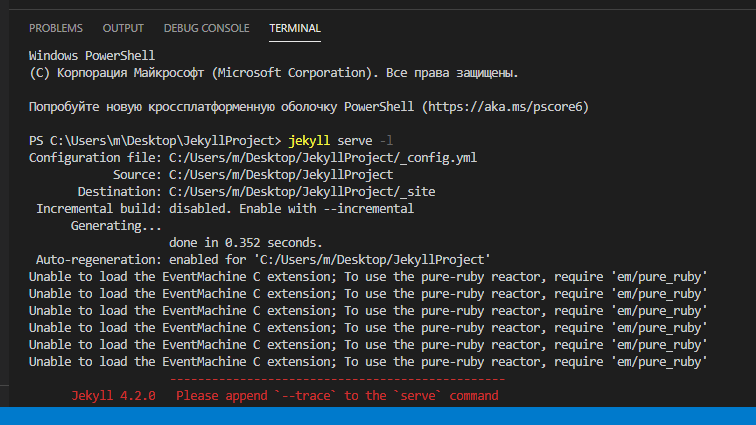Screen dimensions: 756x425
Task: Click the red Jekyll 4.2.0 text
Action: pos(113,396)
